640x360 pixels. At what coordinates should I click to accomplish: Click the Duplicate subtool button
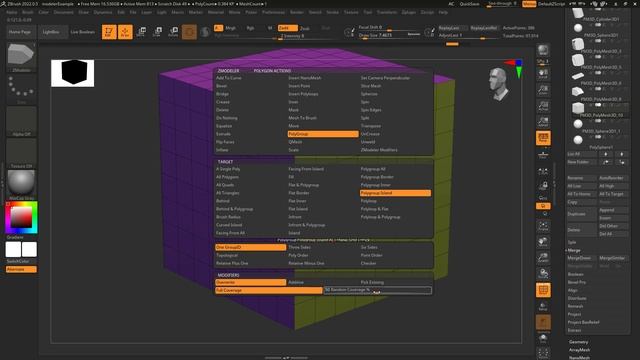pyautogui.click(x=581, y=214)
